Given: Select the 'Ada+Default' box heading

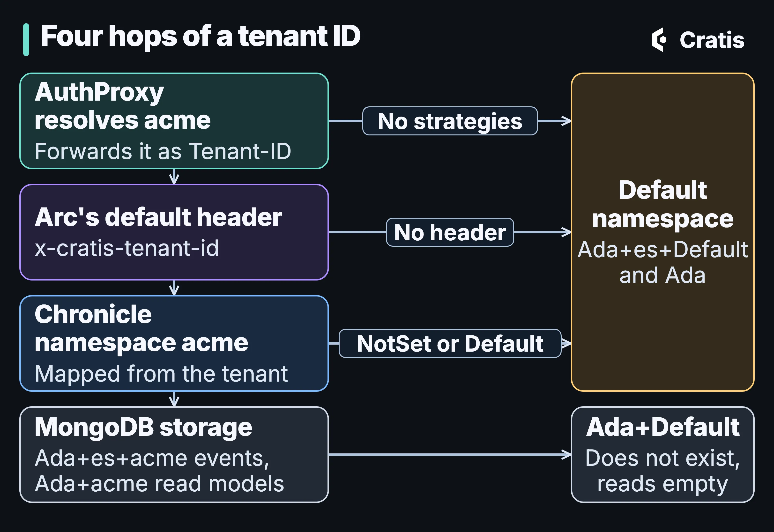Looking at the screenshot, I should (663, 427).
